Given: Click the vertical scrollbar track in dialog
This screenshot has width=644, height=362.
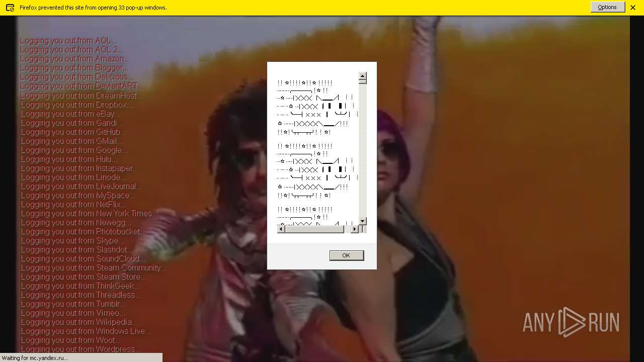Looking at the screenshot, I should click(x=363, y=150).
